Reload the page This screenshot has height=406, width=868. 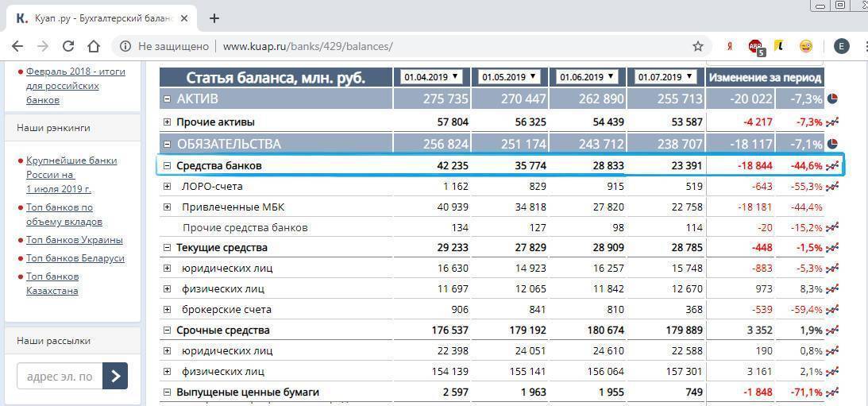tap(68, 46)
